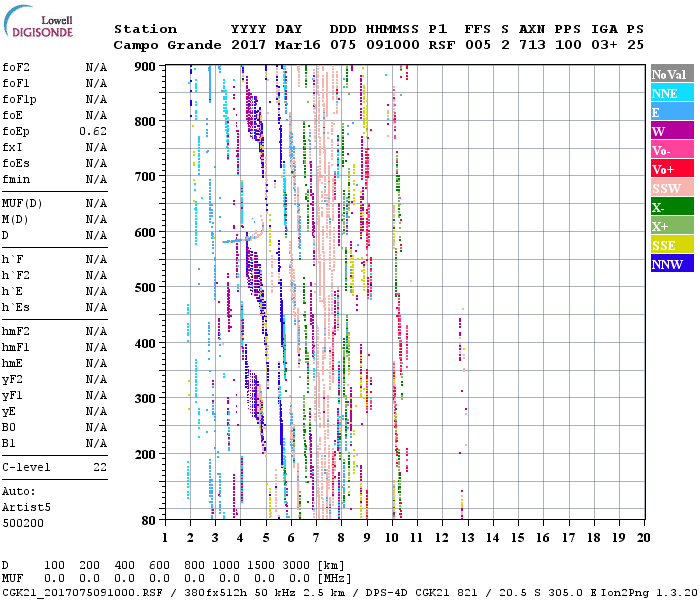Click the 10 MHz frequency axis label
Viewport: 700px width, 600px height.
(x=392, y=538)
